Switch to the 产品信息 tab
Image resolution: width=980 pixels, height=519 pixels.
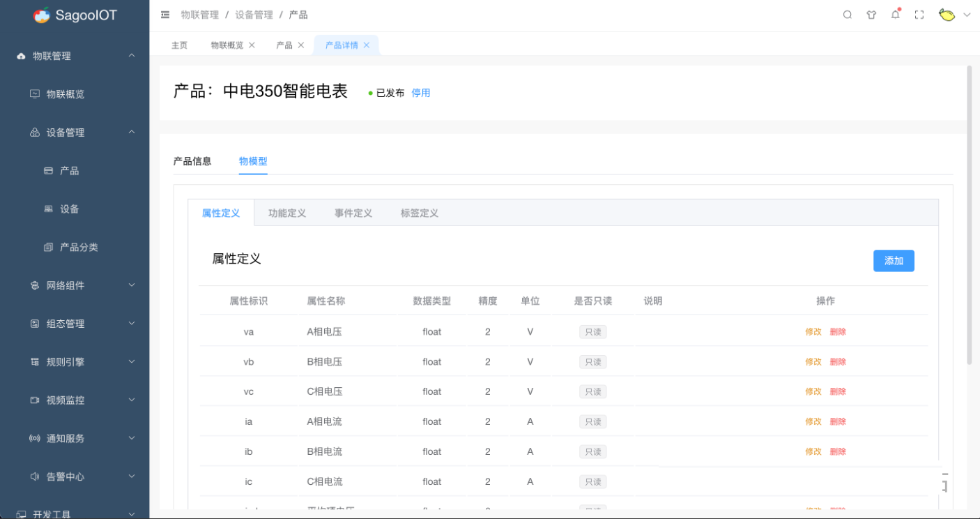click(x=192, y=161)
